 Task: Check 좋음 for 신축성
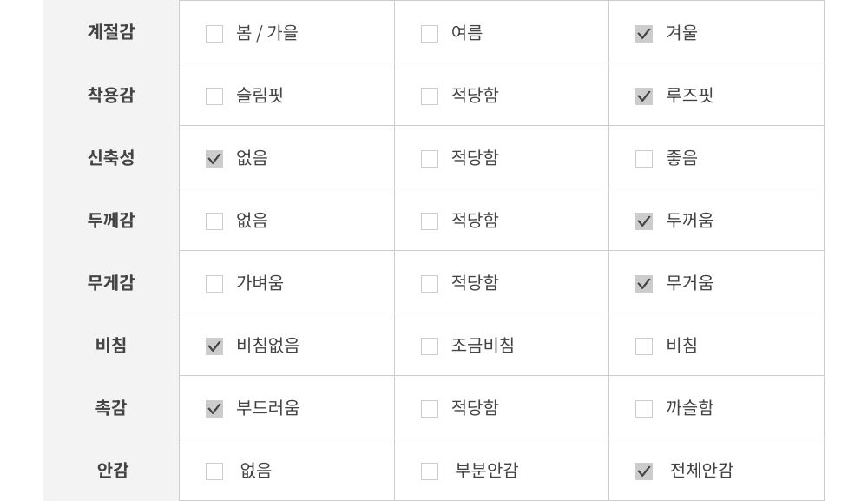[x=644, y=159]
